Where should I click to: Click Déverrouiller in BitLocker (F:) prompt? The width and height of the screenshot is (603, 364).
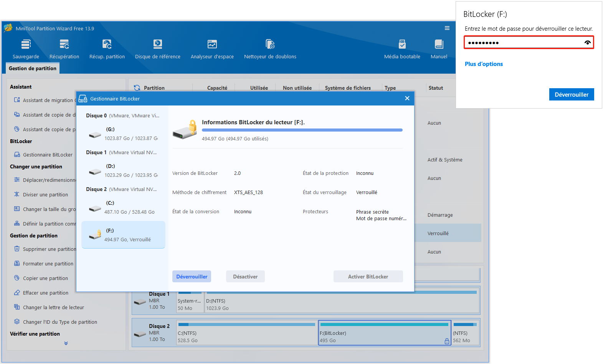click(572, 94)
